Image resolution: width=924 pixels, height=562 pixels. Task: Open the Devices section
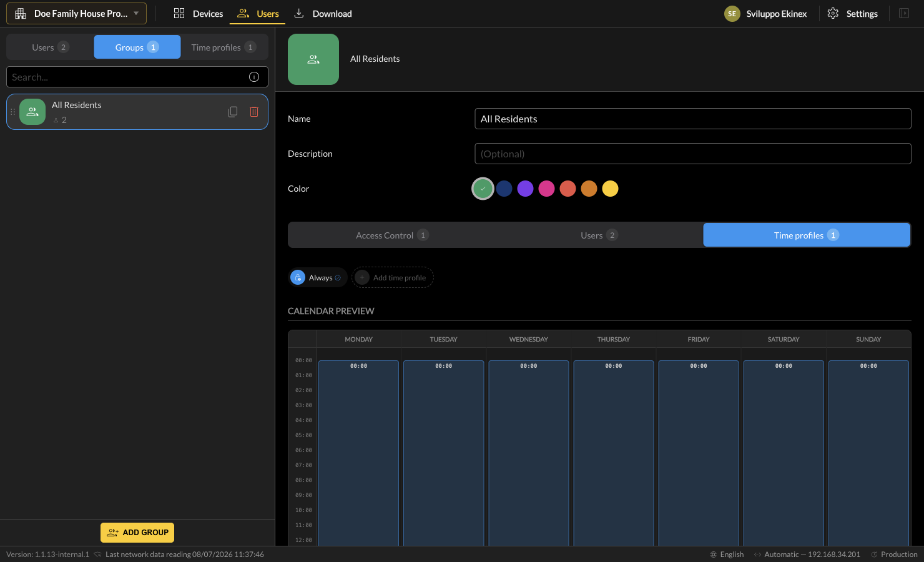pos(198,13)
